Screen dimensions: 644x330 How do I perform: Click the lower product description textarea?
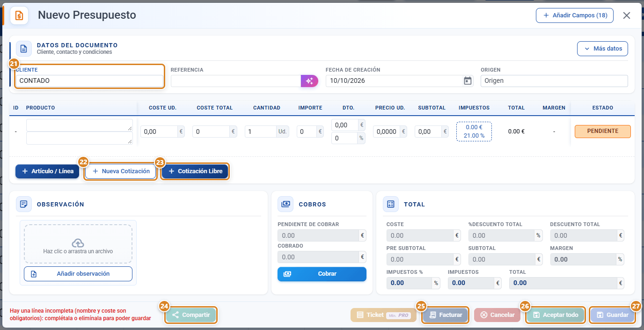tap(80, 138)
